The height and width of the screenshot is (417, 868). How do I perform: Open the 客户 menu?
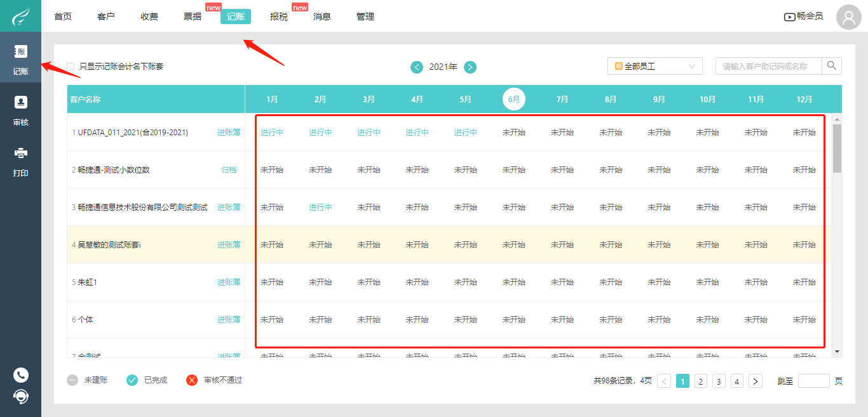(106, 17)
